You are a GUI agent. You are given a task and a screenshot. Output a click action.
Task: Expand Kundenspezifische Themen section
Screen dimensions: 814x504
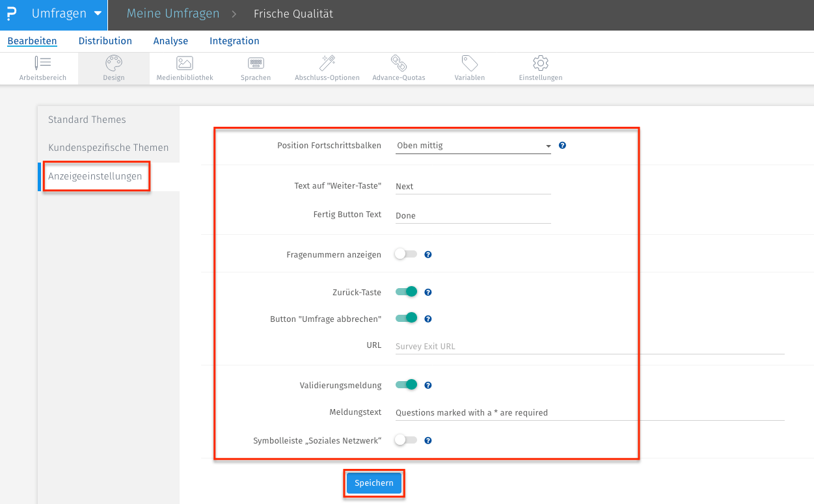click(x=108, y=148)
